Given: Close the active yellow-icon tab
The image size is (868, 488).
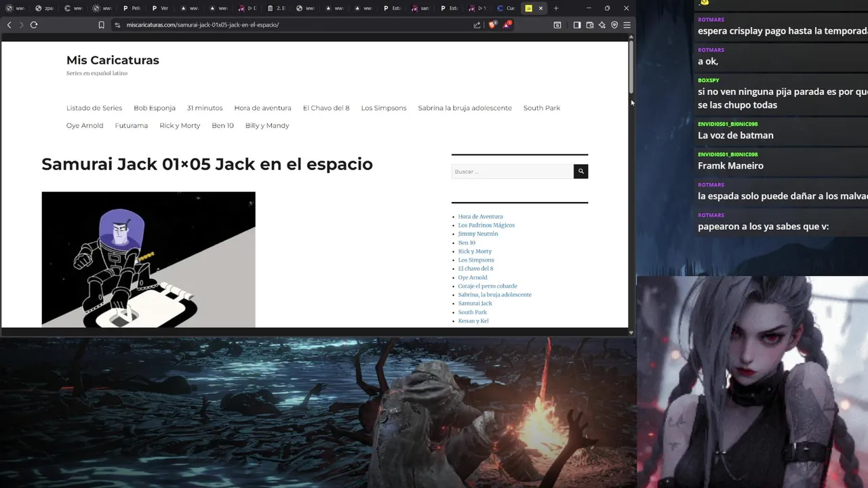Looking at the screenshot, I should (540, 8).
